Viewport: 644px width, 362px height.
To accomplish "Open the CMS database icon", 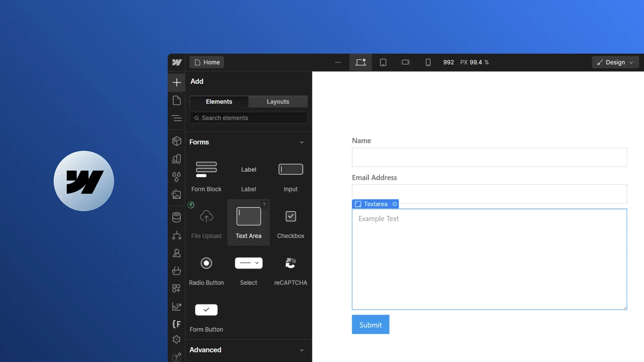I will click(x=177, y=218).
